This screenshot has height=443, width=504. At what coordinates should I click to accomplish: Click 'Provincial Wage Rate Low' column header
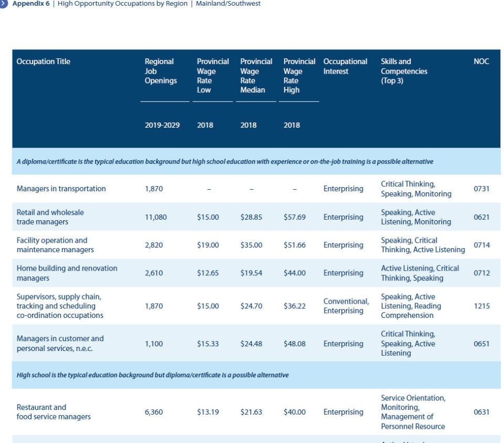pyautogui.click(x=213, y=76)
